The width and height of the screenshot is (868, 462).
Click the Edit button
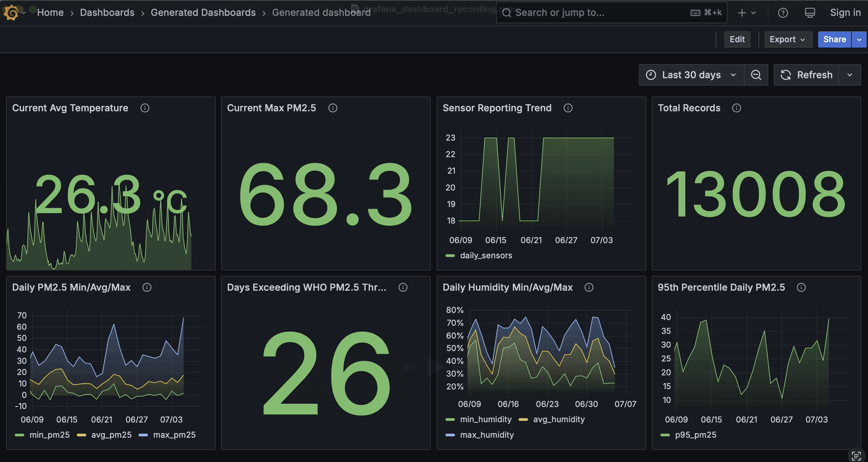click(x=737, y=39)
